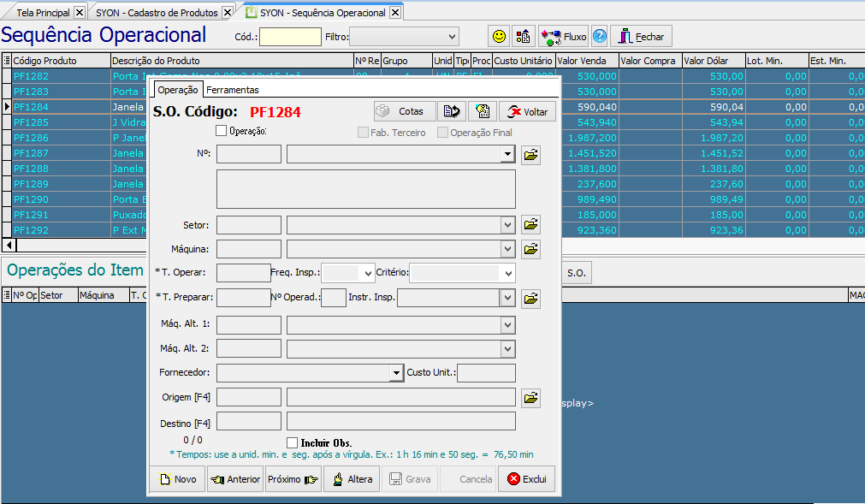Image resolution: width=865 pixels, height=504 pixels.
Task: Click folder icon next to Nº dropdown
Action: [530, 154]
